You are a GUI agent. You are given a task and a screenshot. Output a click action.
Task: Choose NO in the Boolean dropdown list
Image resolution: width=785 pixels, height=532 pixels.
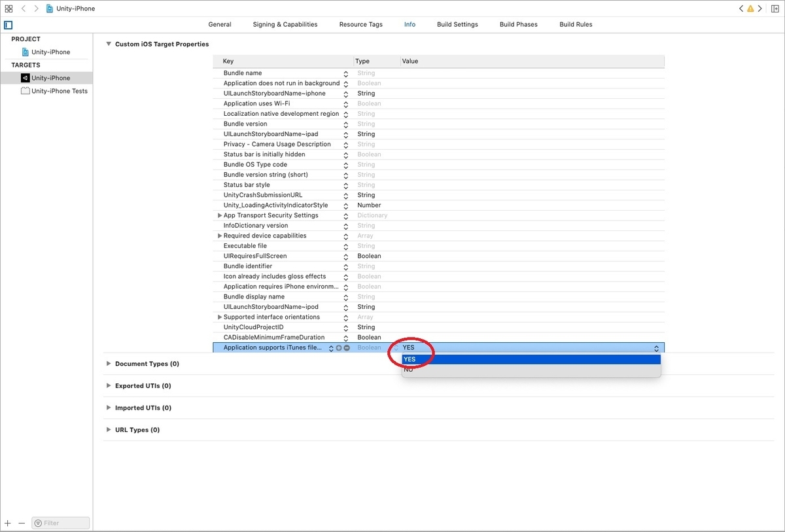click(x=531, y=370)
